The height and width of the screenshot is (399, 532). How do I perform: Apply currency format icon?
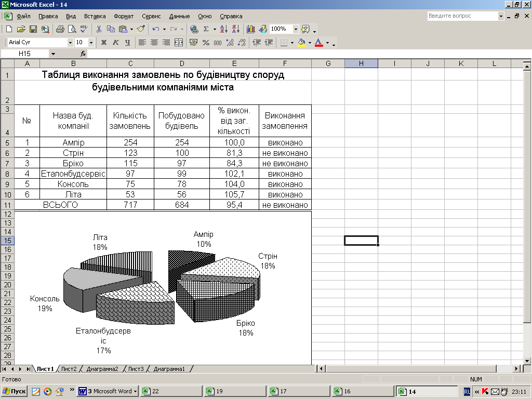pos(193,43)
